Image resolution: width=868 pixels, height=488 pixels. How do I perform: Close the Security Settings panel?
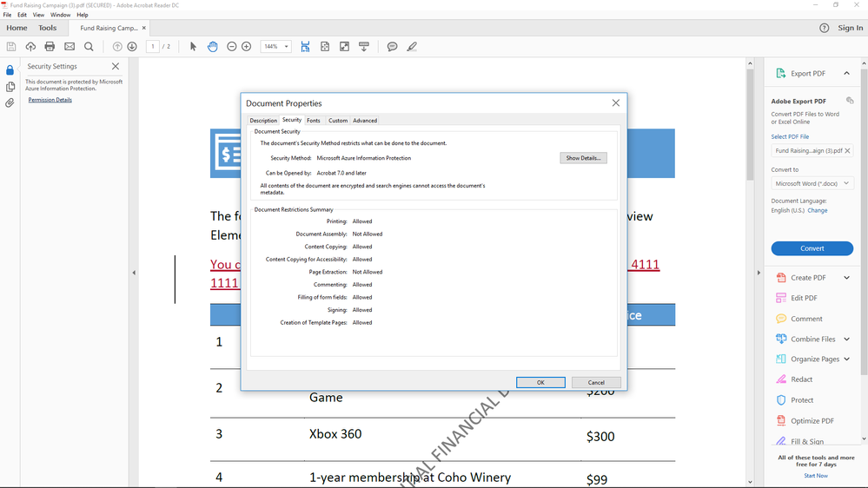click(116, 66)
